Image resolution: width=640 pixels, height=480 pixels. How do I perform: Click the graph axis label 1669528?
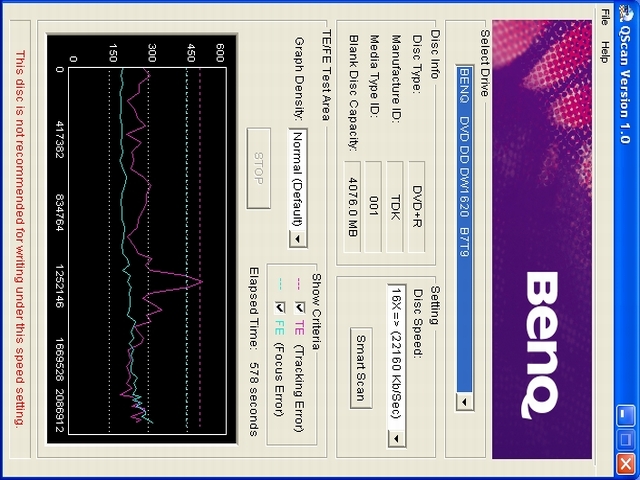[x=59, y=359]
